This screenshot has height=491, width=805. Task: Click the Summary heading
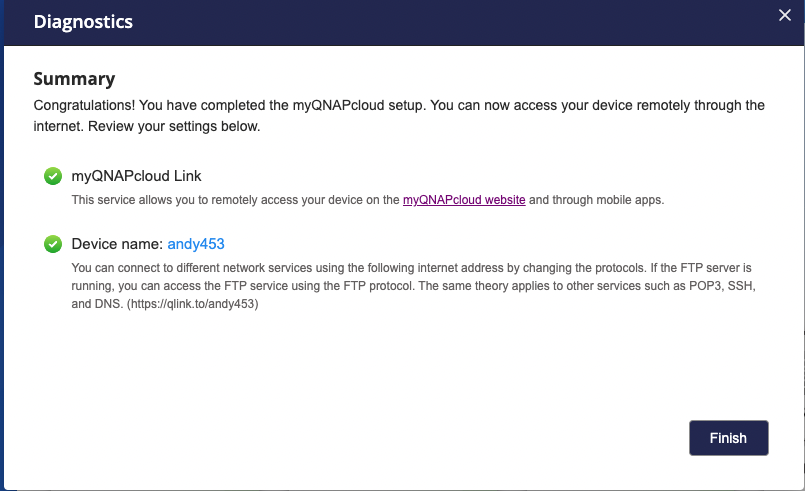[74, 79]
